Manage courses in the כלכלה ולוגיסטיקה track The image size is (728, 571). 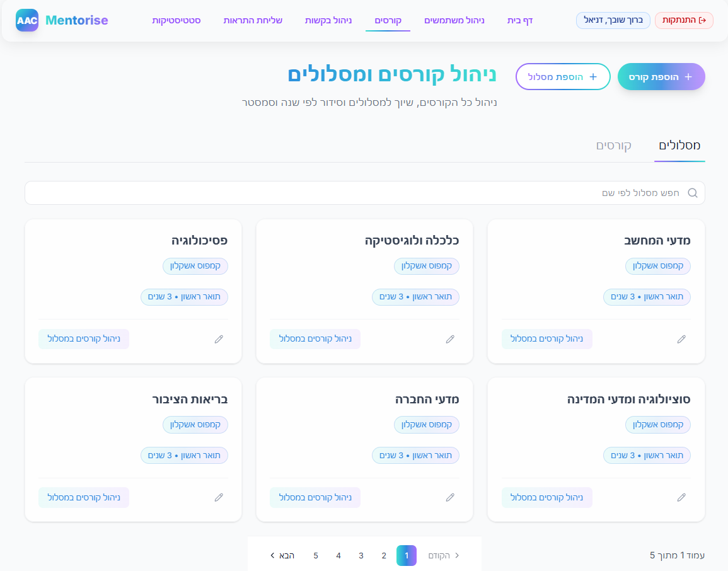(x=315, y=339)
